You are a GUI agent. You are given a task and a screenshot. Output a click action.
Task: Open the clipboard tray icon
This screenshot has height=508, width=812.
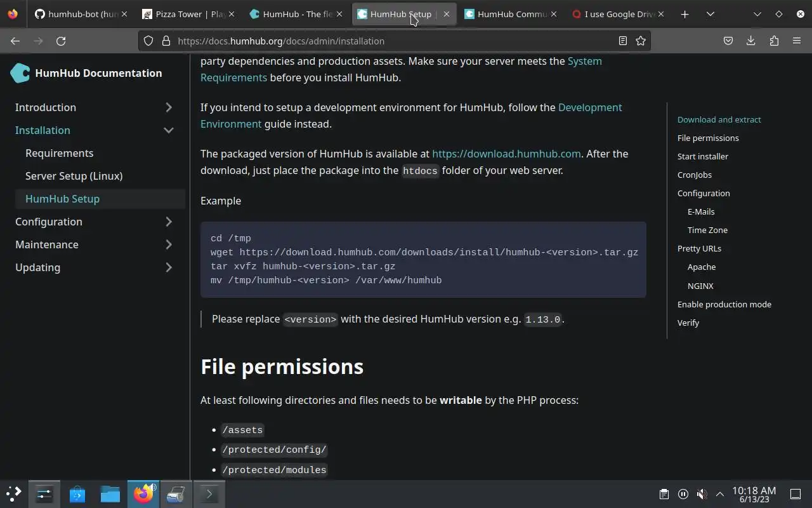pyautogui.click(x=664, y=494)
